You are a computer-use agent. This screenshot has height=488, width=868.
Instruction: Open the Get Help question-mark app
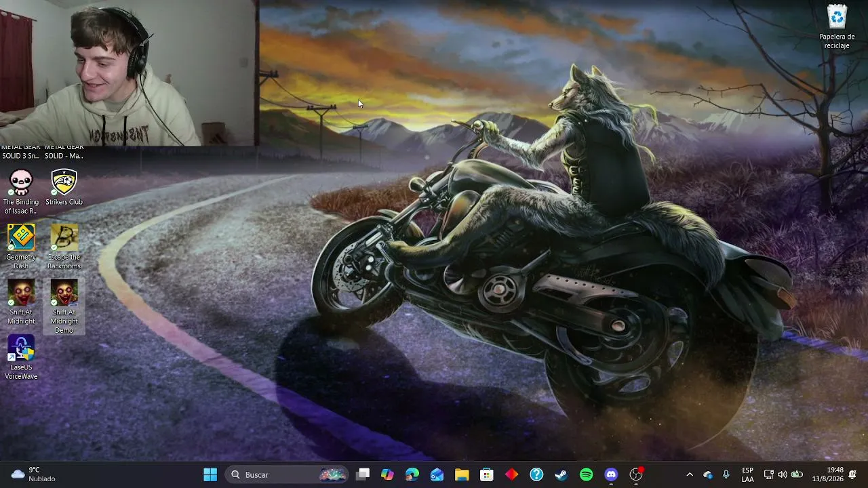coord(536,474)
